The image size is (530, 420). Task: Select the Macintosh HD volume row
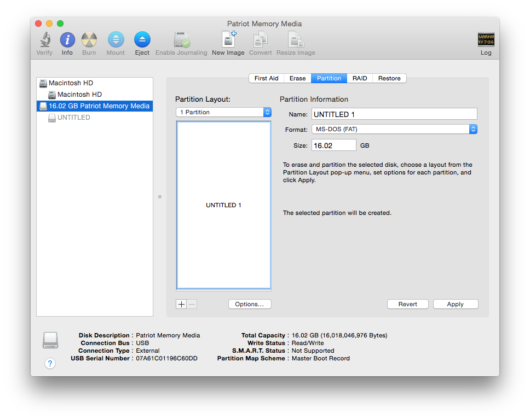click(95, 95)
